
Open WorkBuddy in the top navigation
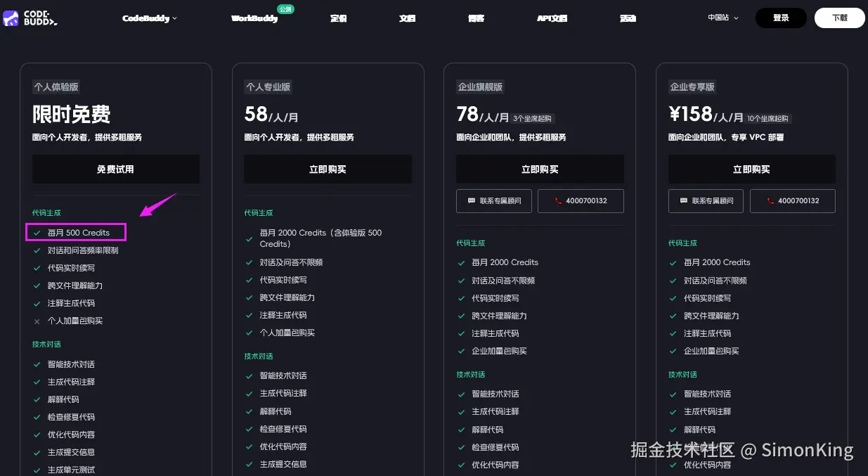[x=254, y=18]
